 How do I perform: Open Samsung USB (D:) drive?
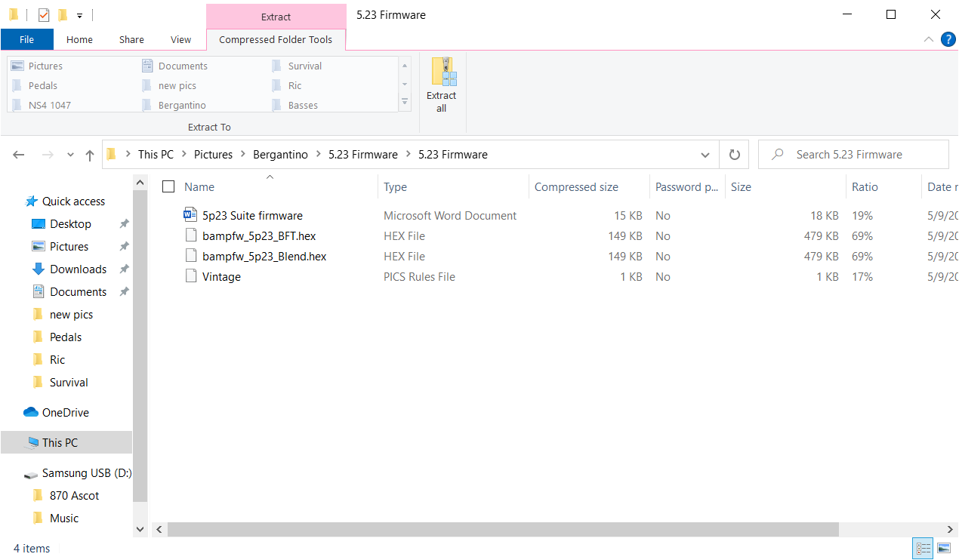(86, 473)
